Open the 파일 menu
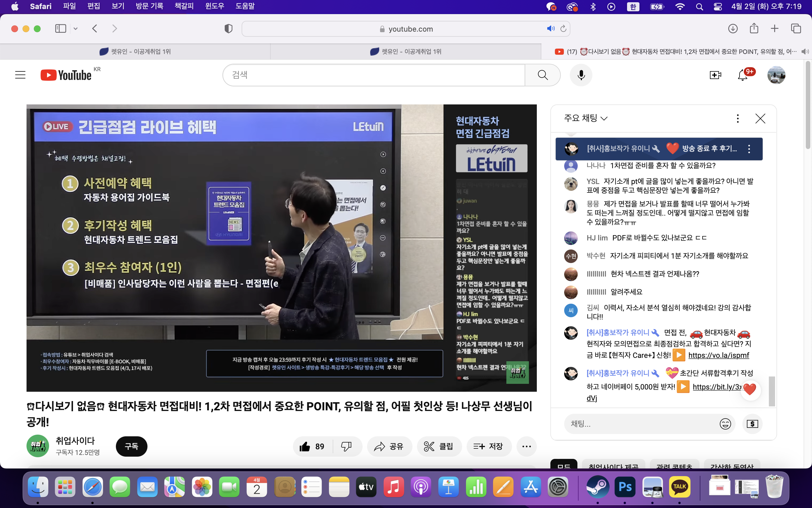 pos(69,6)
